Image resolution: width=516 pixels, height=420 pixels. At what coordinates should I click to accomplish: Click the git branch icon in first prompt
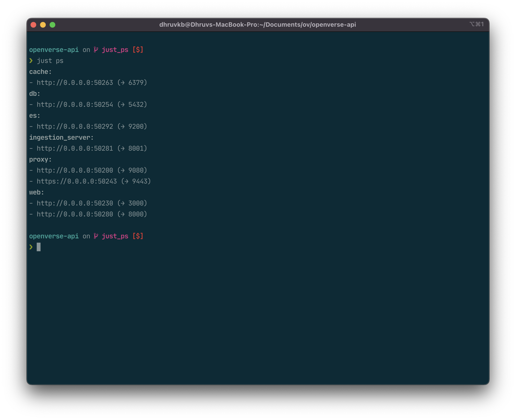coord(96,50)
